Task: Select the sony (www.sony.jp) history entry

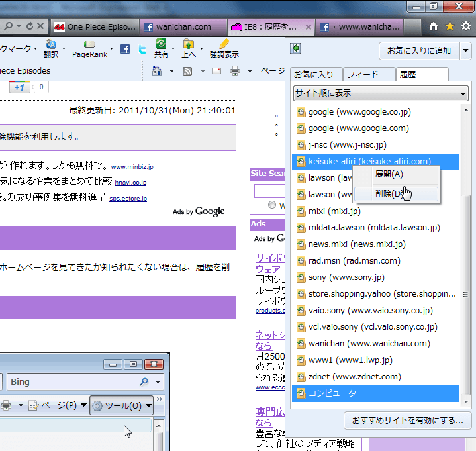Action: 375,277
